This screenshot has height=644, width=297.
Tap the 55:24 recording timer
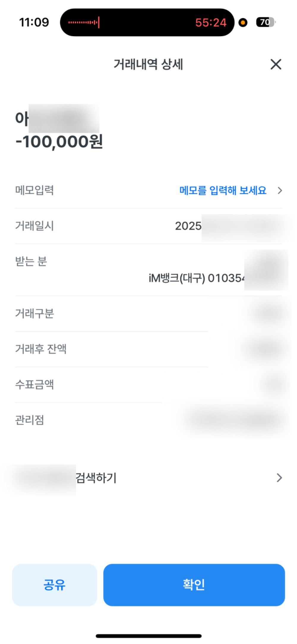211,23
